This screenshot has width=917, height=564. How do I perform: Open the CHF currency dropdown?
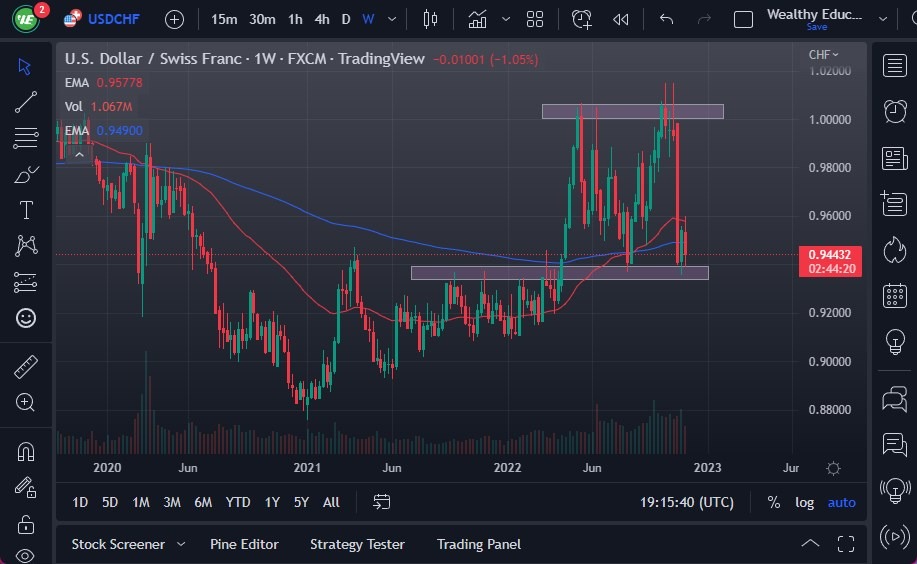tap(823, 55)
